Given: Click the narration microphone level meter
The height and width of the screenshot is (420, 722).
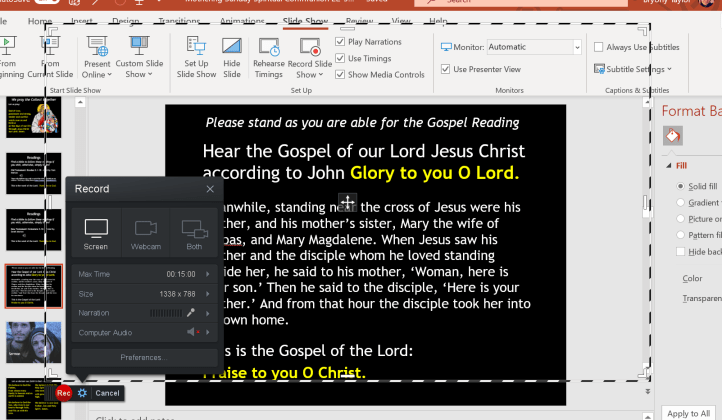Looking at the screenshot, I should tap(168, 313).
